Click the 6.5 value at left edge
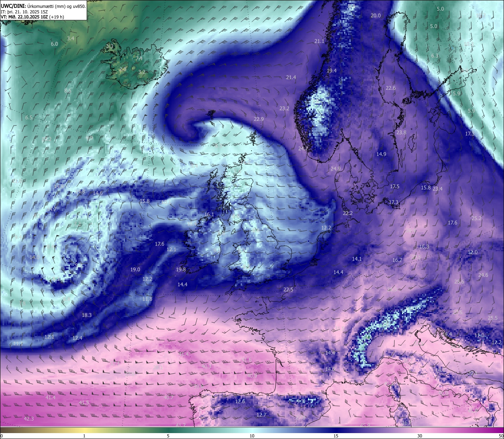504x439 pixels. [x=29, y=118]
